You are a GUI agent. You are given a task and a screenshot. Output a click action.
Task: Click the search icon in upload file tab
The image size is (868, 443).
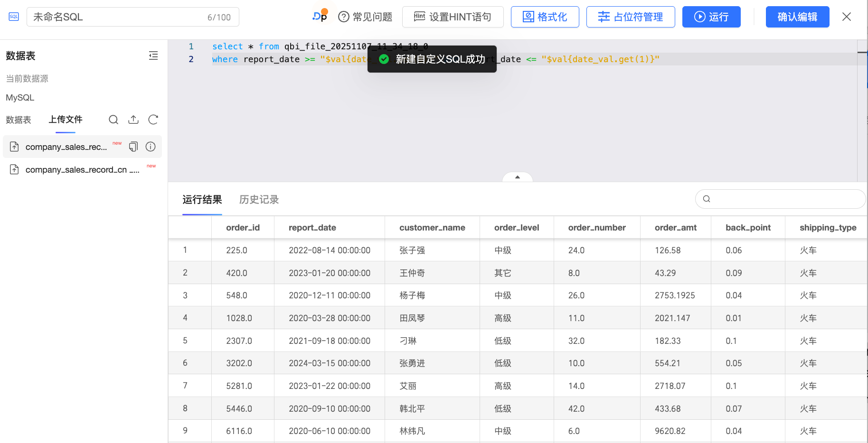(x=113, y=120)
